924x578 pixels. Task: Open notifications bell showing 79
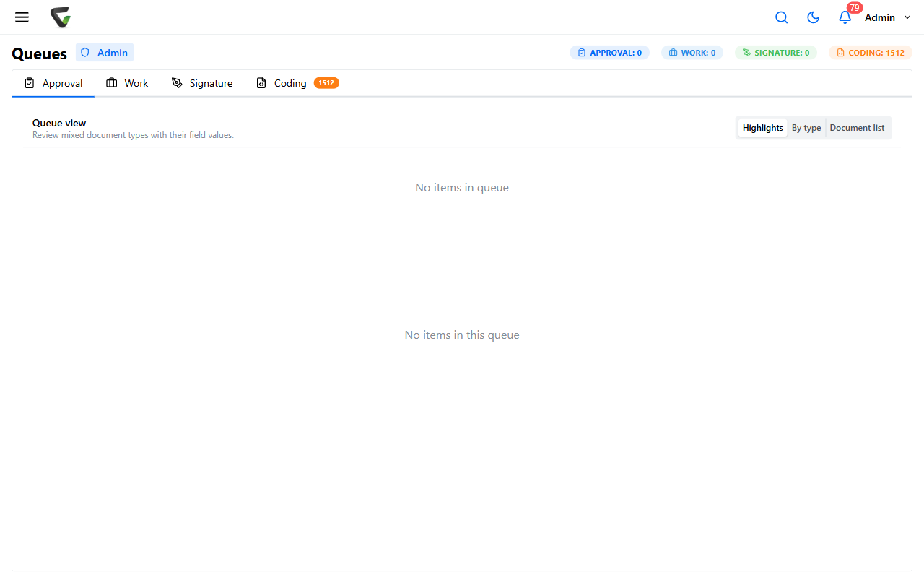(845, 17)
